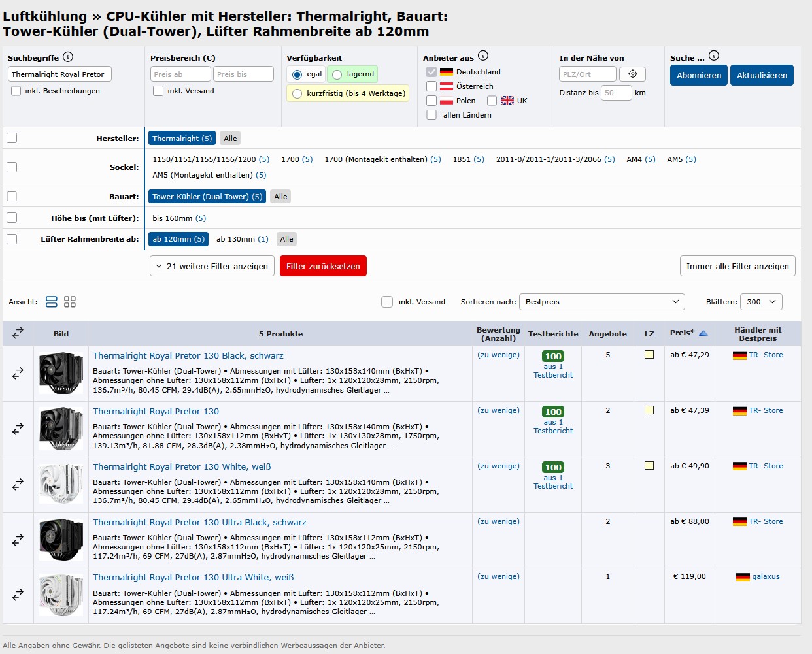Focus the Preis bis field
812x654 pixels.
pos(243,74)
